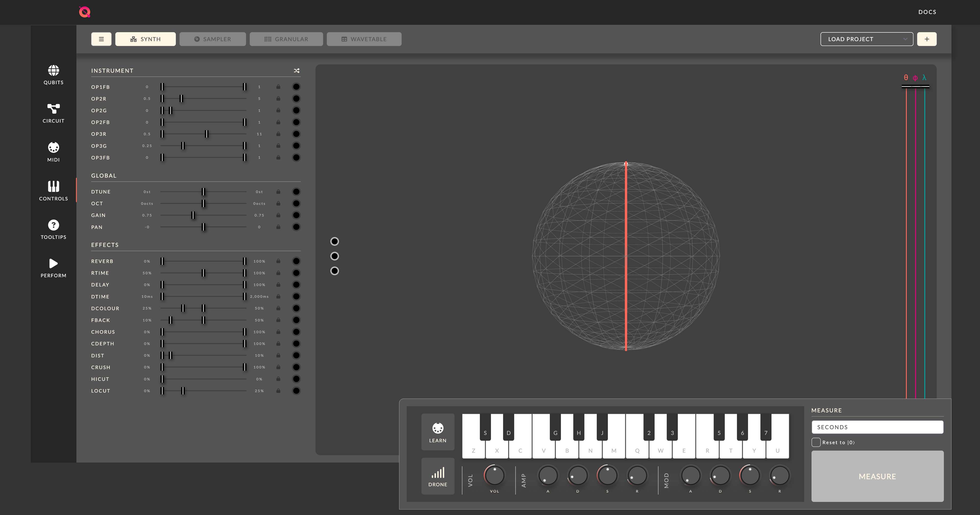Check the Reset to |0⟩ option
980x515 pixels.
816,442
